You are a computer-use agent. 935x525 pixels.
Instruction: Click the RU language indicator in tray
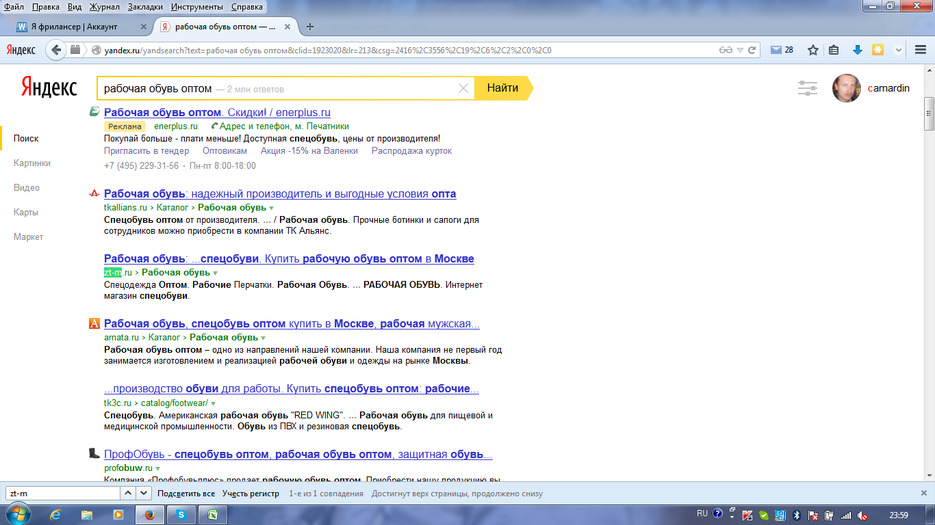[x=702, y=514]
